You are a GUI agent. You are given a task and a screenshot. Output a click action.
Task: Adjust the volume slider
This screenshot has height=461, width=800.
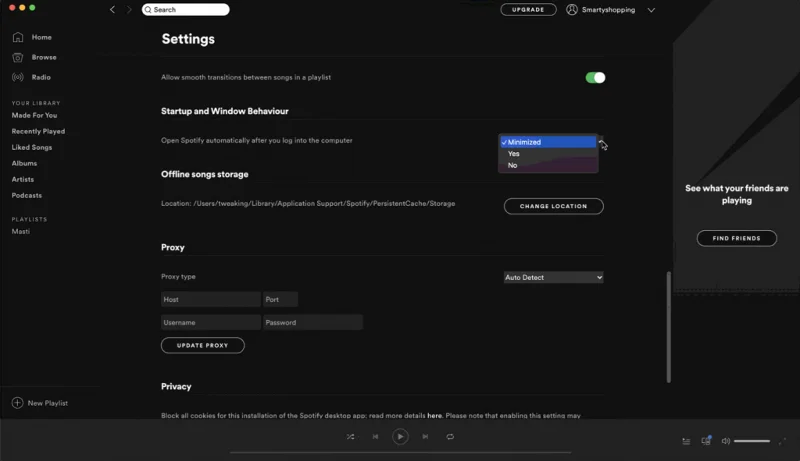pyautogui.click(x=752, y=441)
